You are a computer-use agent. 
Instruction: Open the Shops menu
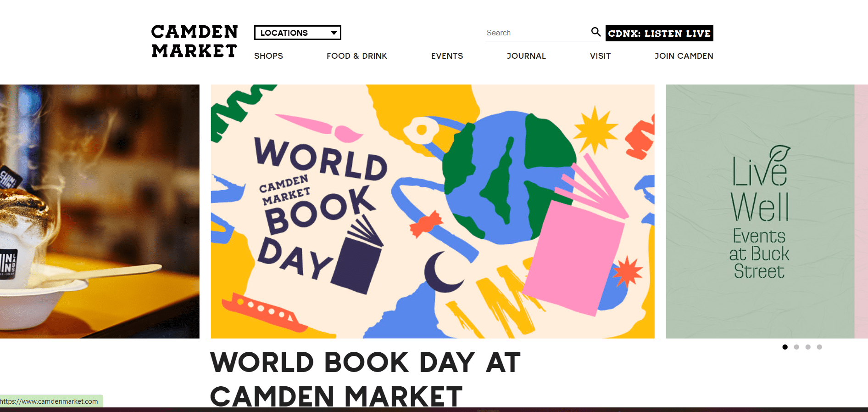[268, 56]
